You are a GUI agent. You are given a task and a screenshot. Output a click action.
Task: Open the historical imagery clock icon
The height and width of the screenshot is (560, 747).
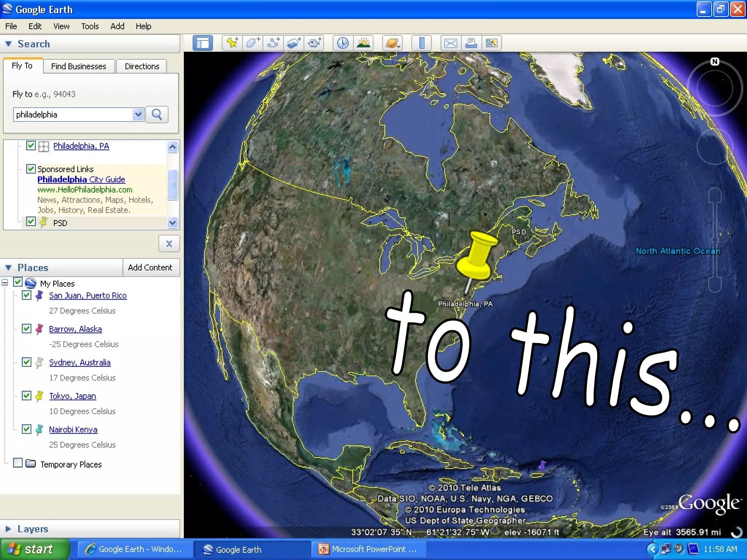(x=342, y=43)
